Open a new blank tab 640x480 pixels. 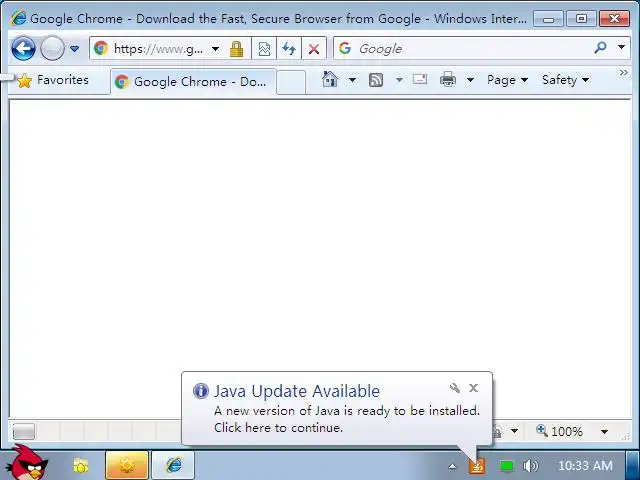(291, 82)
